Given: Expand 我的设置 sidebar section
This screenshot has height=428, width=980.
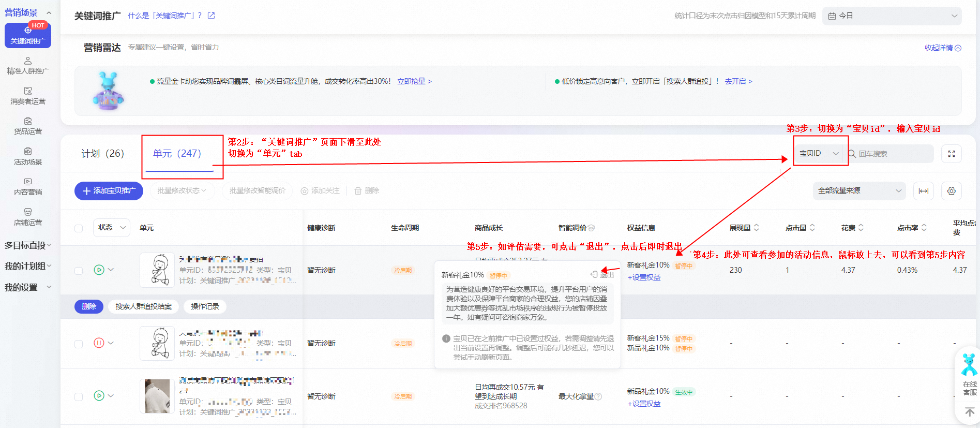Looking at the screenshot, I should (x=28, y=287).
